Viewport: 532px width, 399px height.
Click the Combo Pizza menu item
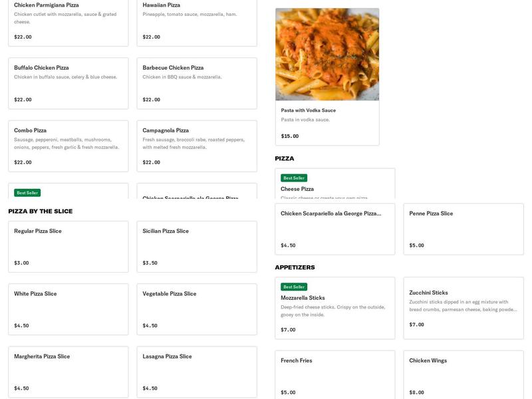coord(68,146)
